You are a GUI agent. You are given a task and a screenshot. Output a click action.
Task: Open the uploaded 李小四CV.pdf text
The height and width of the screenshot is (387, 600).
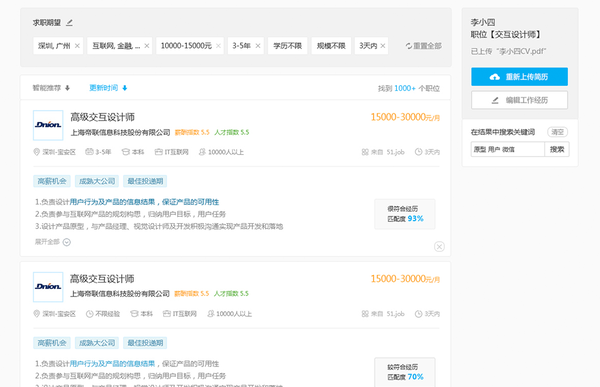tap(509, 51)
